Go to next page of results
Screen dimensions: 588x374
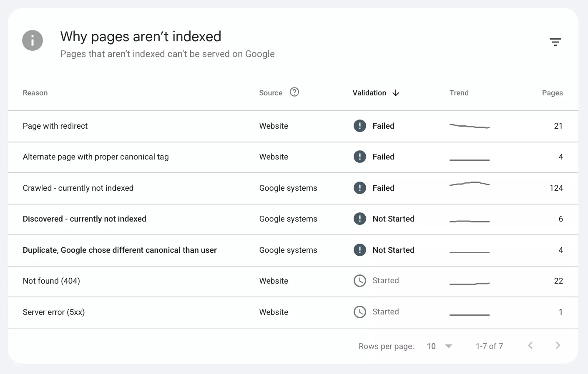pyautogui.click(x=558, y=345)
